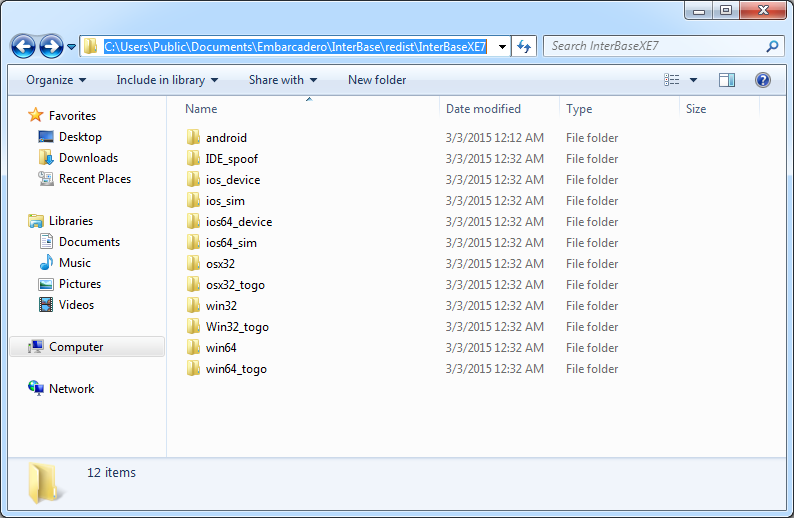Click the search magnifier icon
The width and height of the screenshot is (794, 518).
[772, 46]
